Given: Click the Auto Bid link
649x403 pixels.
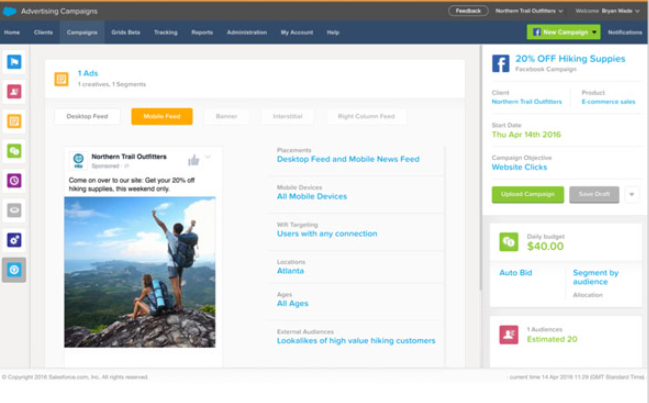Looking at the screenshot, I should [x=515, y=273].
